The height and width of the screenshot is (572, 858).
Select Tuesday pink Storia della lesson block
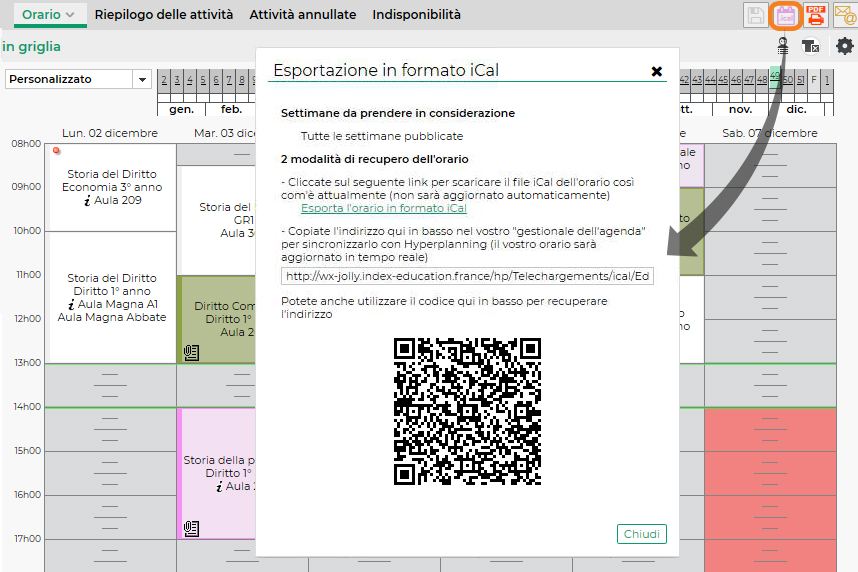click(217, 473)
